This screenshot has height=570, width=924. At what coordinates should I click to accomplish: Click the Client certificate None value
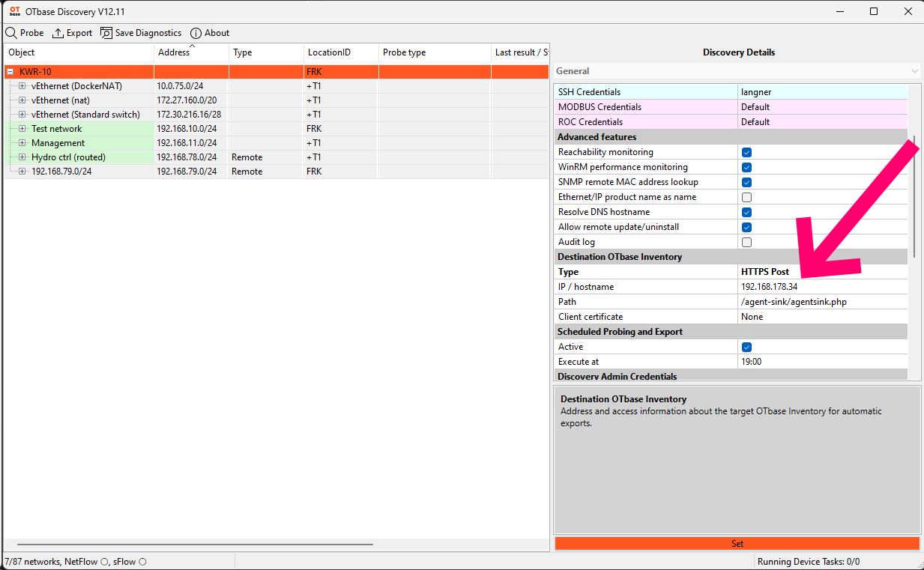click(752, 317)
